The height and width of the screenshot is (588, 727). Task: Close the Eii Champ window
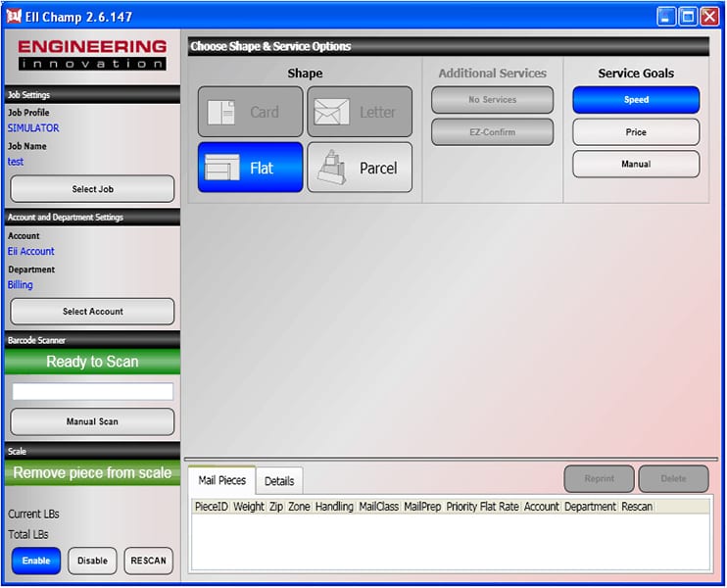(x=709, y=18)
